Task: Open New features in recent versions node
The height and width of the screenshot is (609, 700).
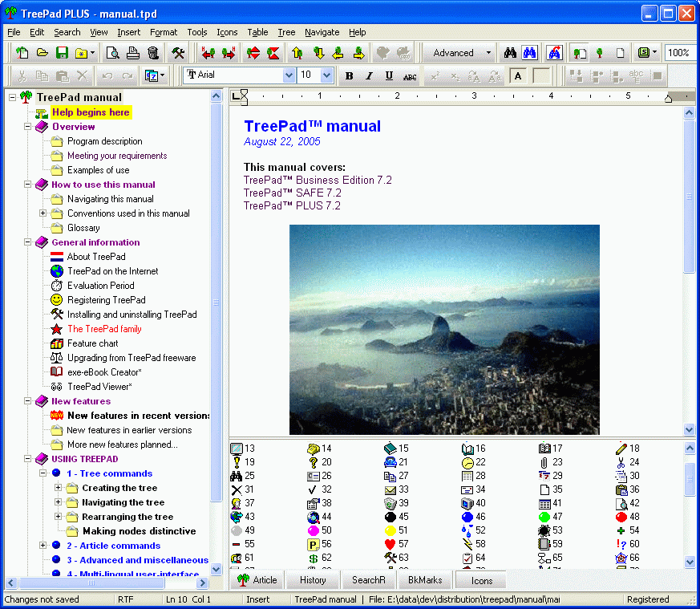Action: [x=139, y=416]
